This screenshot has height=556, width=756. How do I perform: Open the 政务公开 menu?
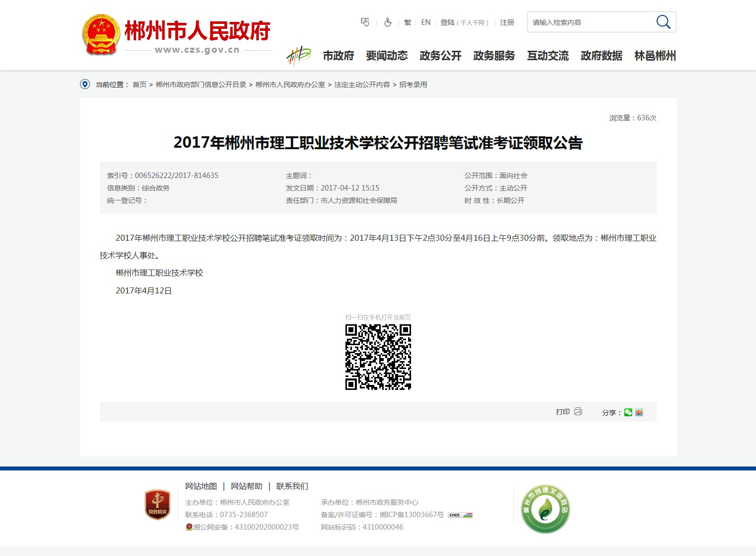tap(440, 56)
